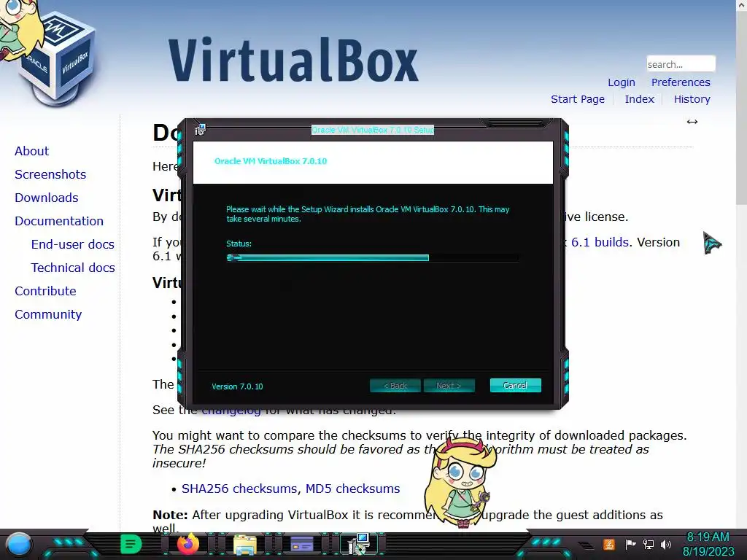Viewport: 747px width, 560px height.
Task: Open Contribute in the sidebar
Action: (x=45, y=291)
